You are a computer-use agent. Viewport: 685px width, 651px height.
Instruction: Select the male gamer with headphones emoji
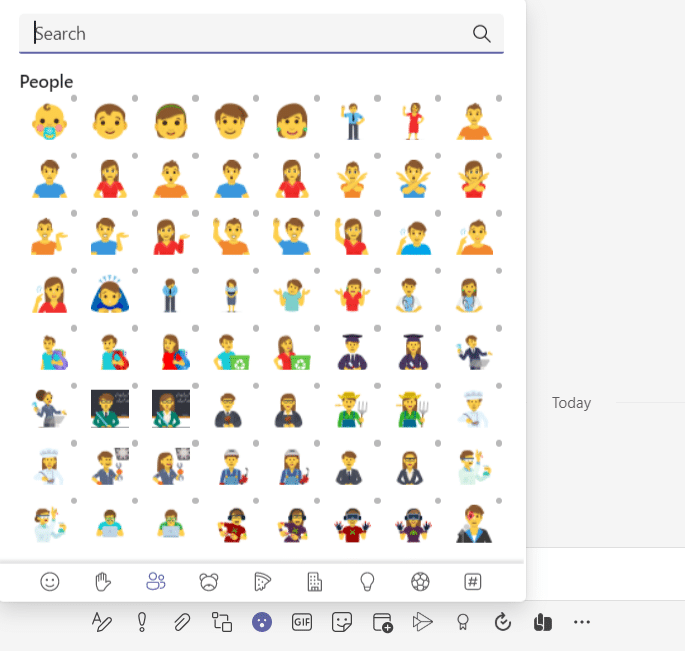pos(232,524)
